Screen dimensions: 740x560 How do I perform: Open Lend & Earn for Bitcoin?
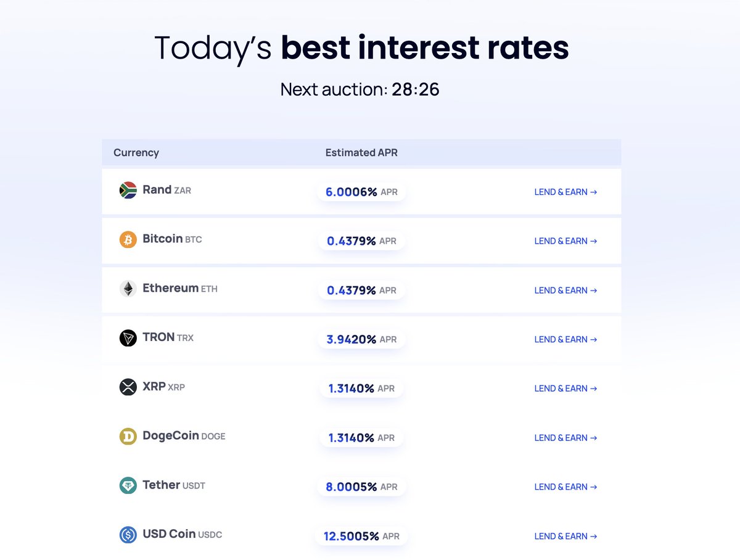(565, 241)
